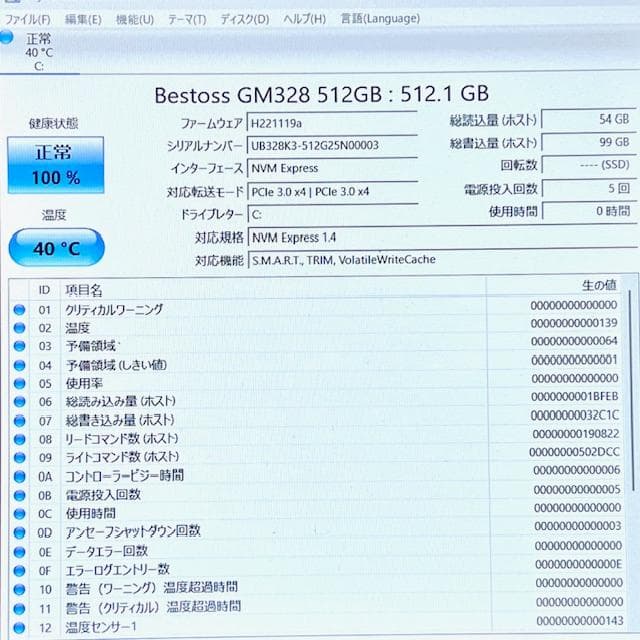Click status dot for 12 温度センサー1
Viewport: 640px width, 640px height.
19,627
